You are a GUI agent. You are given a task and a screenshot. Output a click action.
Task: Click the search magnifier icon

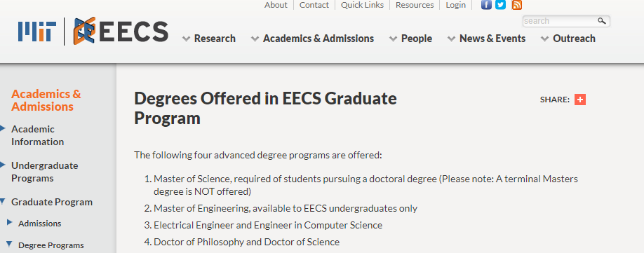[x=602, y=21]
